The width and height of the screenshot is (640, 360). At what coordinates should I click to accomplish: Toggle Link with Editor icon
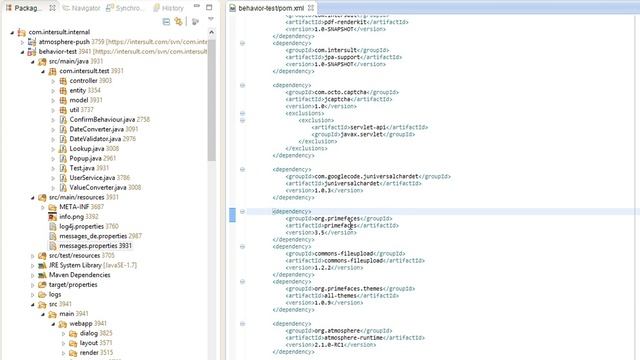point(178,22)
